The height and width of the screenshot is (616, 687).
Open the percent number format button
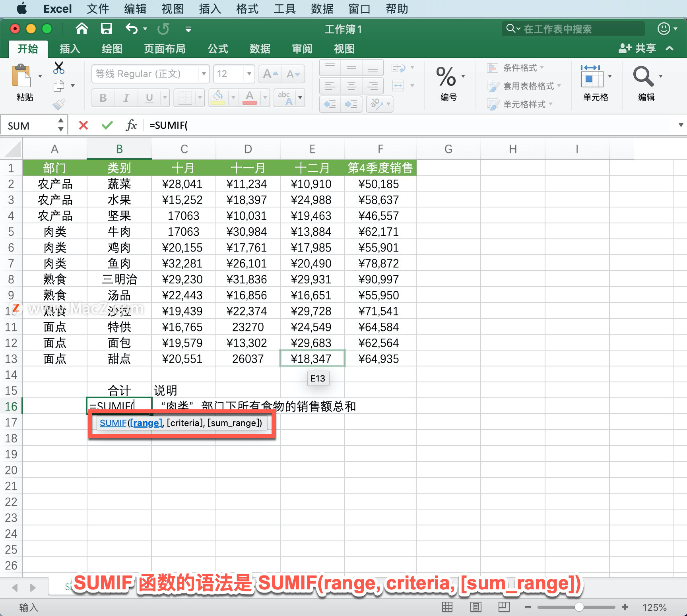tap(446, 76)
